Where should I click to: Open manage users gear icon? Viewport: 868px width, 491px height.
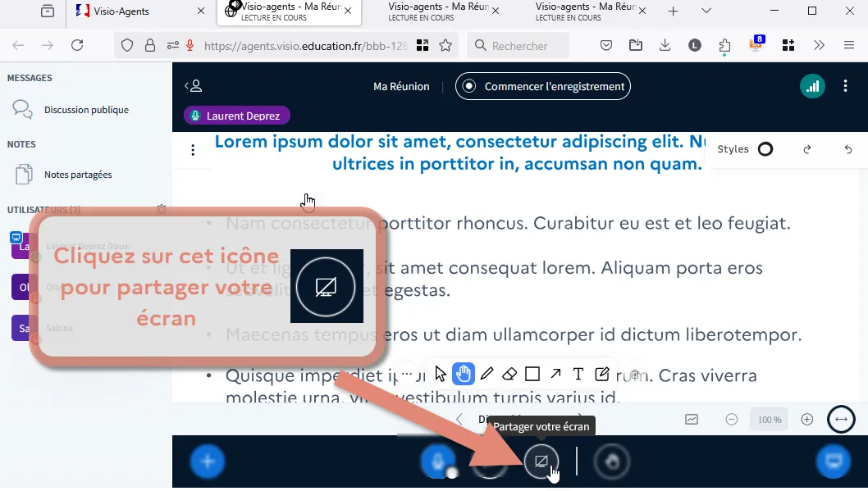[161, 210]
